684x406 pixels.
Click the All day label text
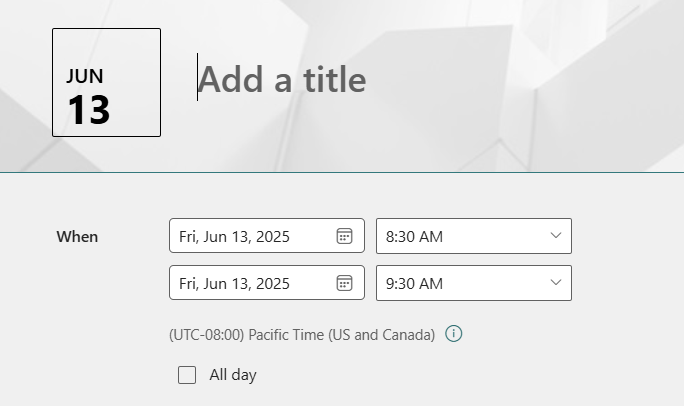pyautogui.click(x=233, y=375)
